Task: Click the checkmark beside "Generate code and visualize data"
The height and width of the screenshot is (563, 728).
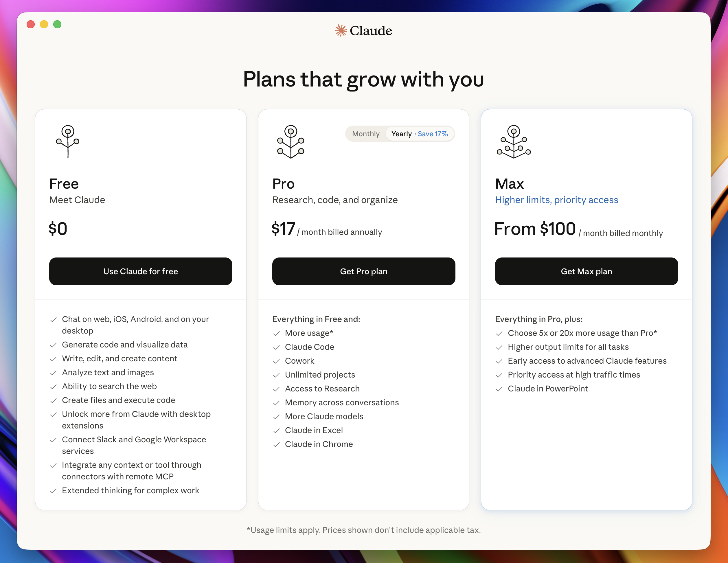Action: [x=54, y=345]
